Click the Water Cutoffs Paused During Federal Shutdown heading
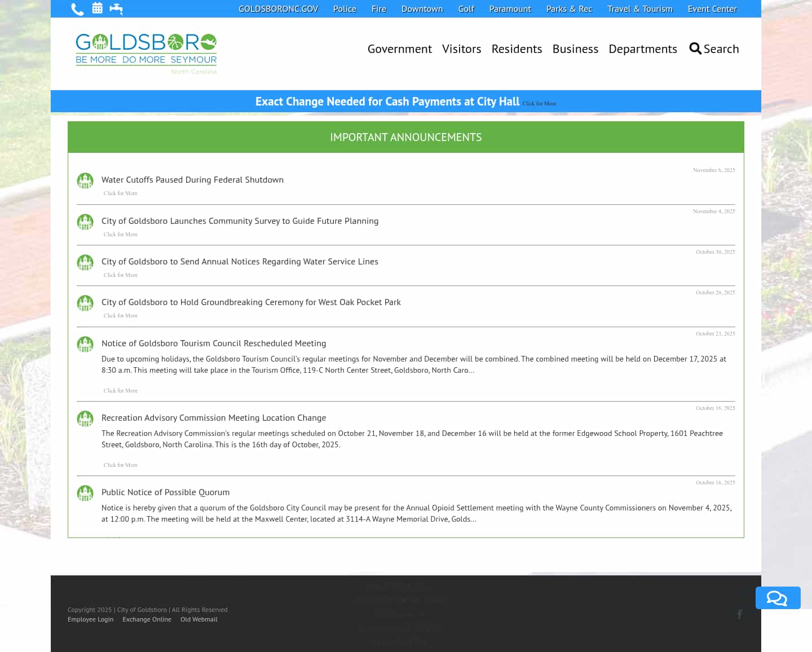 coord(192,179)
